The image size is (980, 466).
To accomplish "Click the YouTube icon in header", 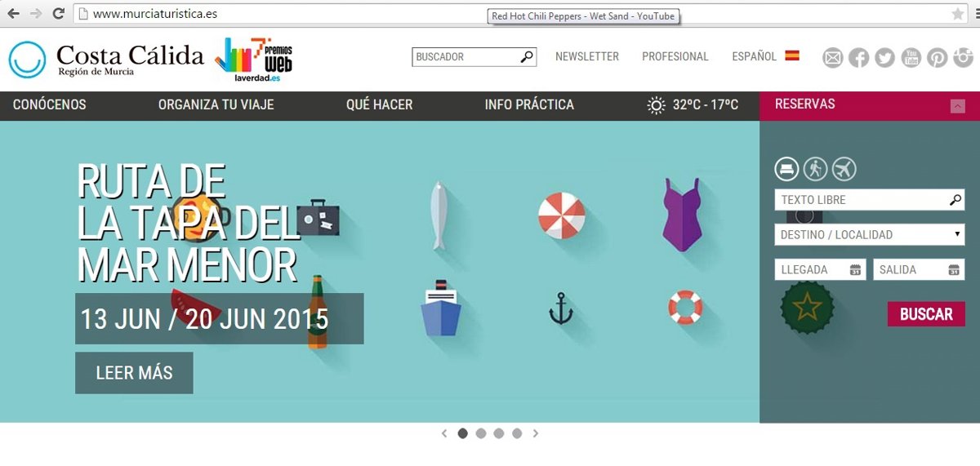I will 911,57.
